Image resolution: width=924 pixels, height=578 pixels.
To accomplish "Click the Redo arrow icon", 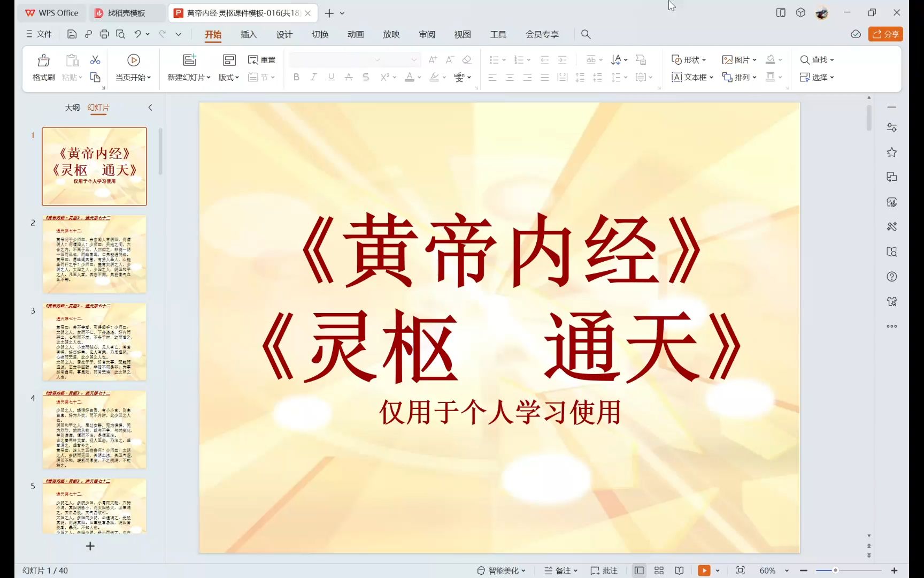I will click(x=163, y=34).
